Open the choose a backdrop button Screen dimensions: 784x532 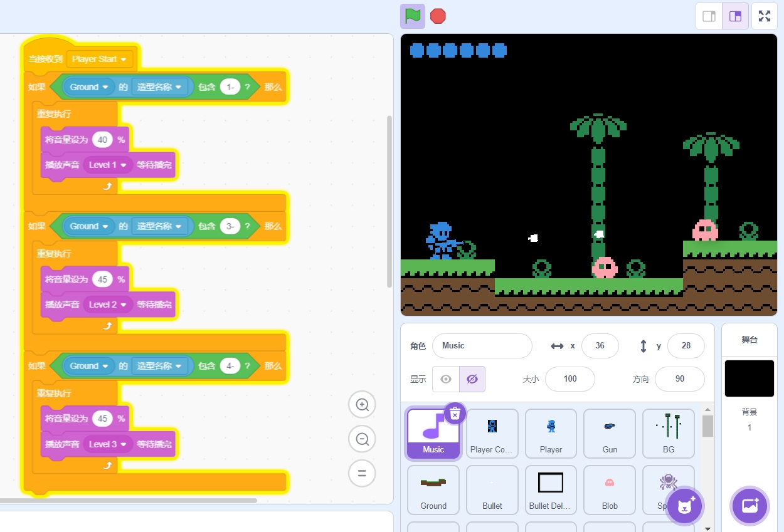click(750, 505)
